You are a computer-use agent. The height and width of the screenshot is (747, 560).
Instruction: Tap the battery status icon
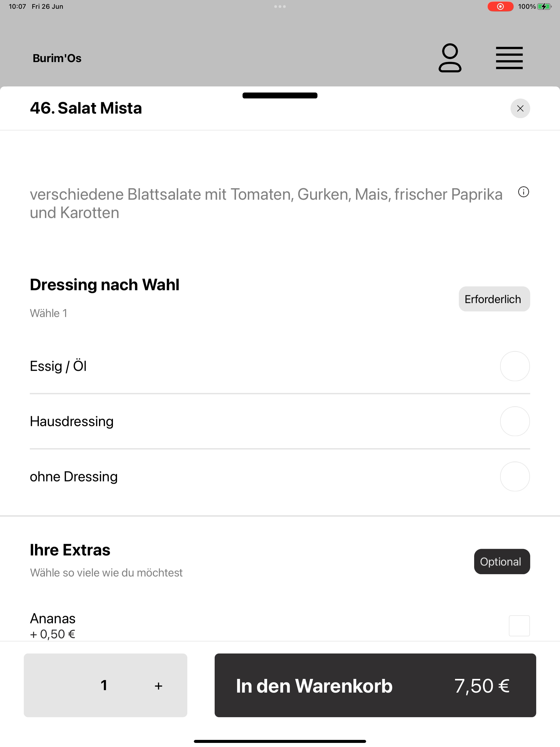point(544,6)
